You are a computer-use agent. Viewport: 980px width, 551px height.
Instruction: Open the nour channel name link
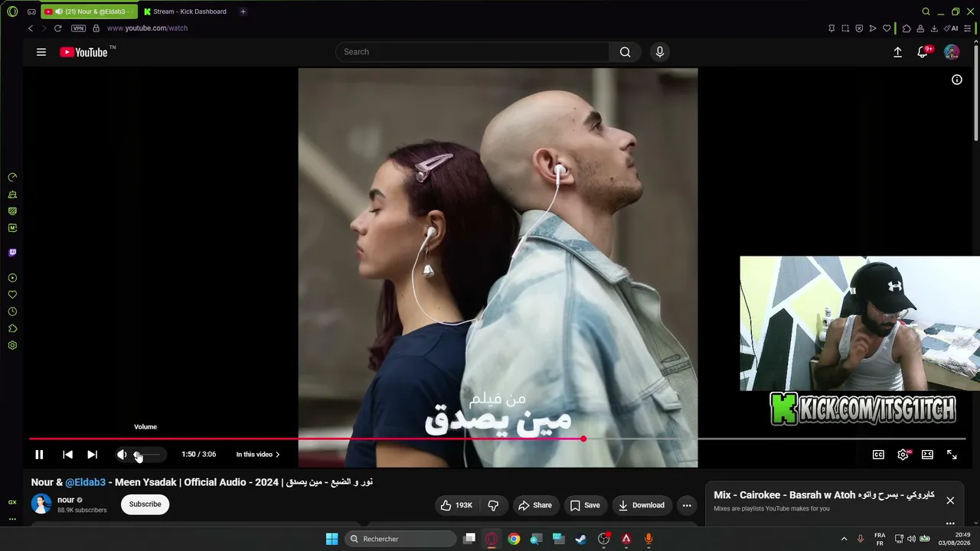pos(66,500)
